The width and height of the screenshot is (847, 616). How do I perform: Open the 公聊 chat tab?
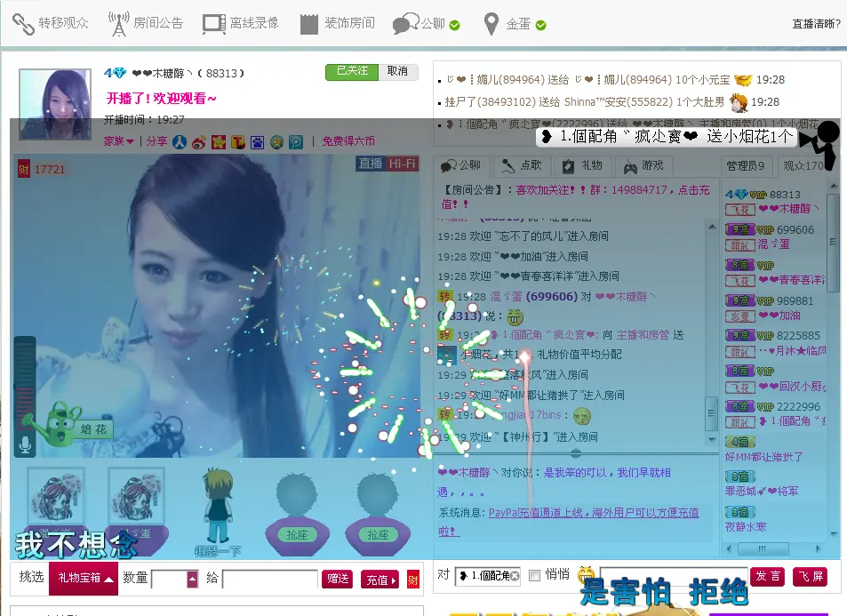[460, 165]
